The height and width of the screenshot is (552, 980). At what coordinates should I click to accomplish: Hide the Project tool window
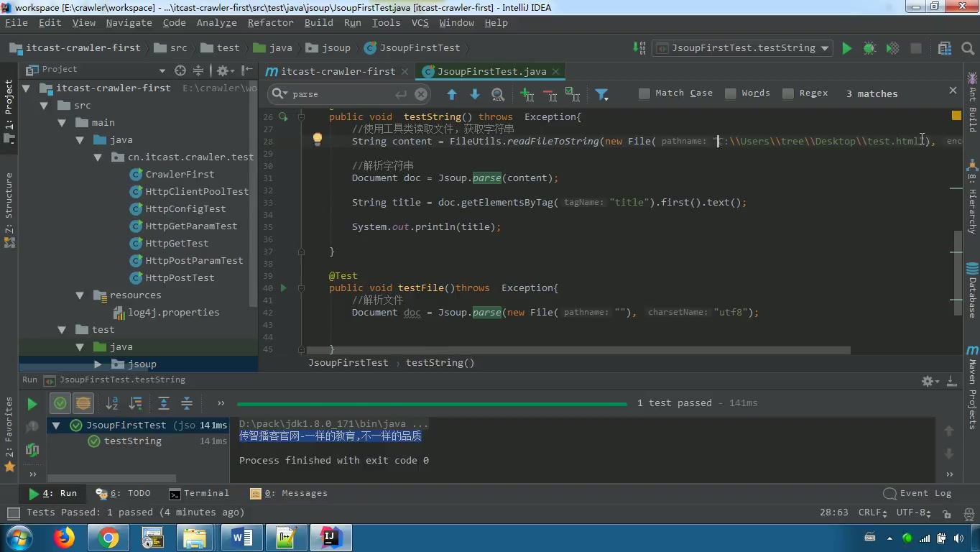click(x=247, y=70)
